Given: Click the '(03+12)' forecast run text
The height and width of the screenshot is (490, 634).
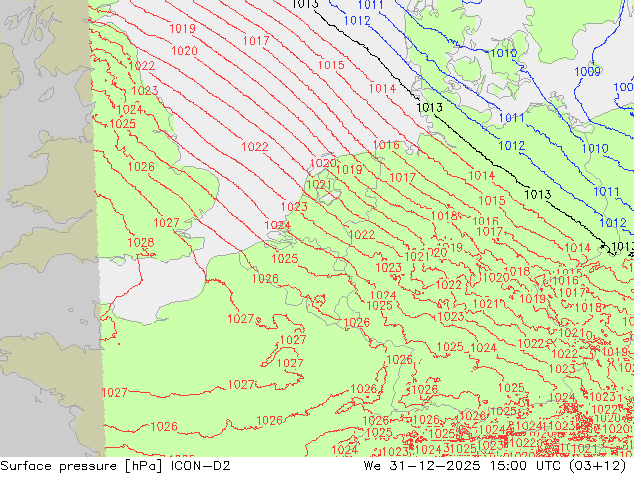Looking at the screenshot, I should coord(597,466).
